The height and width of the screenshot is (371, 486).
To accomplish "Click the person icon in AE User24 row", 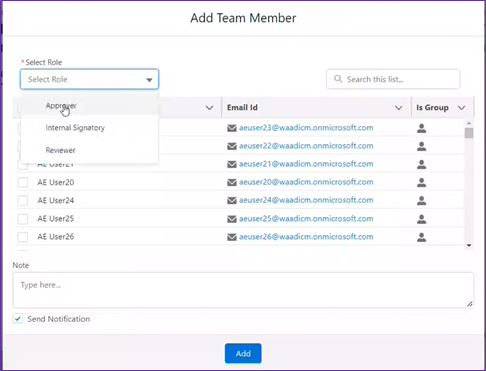I will coord(421,201).
